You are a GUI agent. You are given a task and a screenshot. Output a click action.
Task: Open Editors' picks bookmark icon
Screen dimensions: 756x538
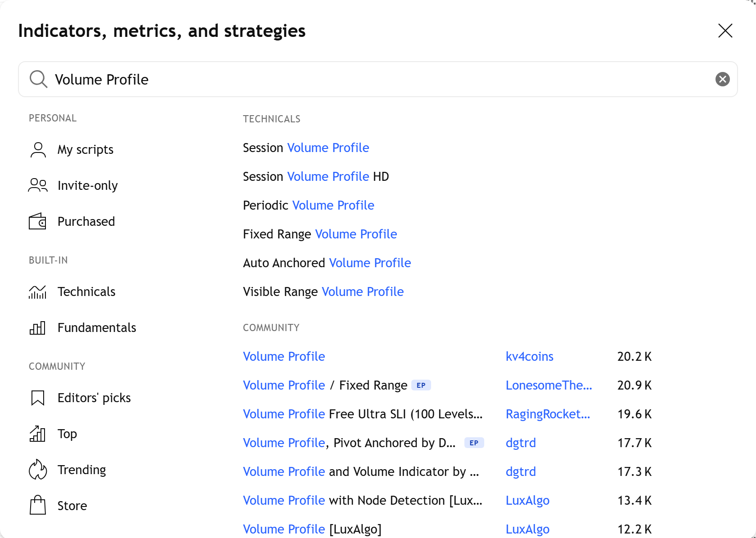[x=38, y=398]
